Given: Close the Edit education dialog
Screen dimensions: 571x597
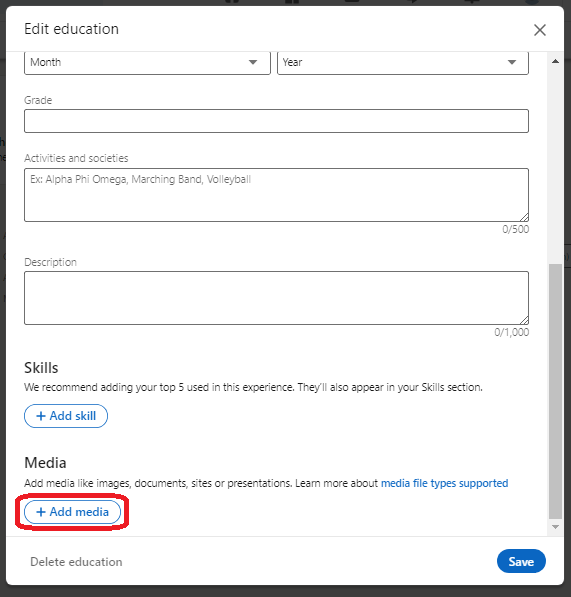Looking at the screenshot, I should (x=539, y=30).
